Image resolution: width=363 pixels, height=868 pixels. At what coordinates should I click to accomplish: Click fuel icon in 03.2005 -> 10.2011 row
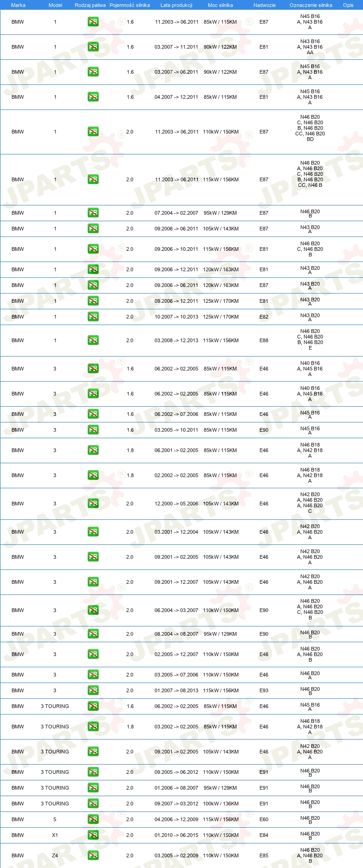93,430
